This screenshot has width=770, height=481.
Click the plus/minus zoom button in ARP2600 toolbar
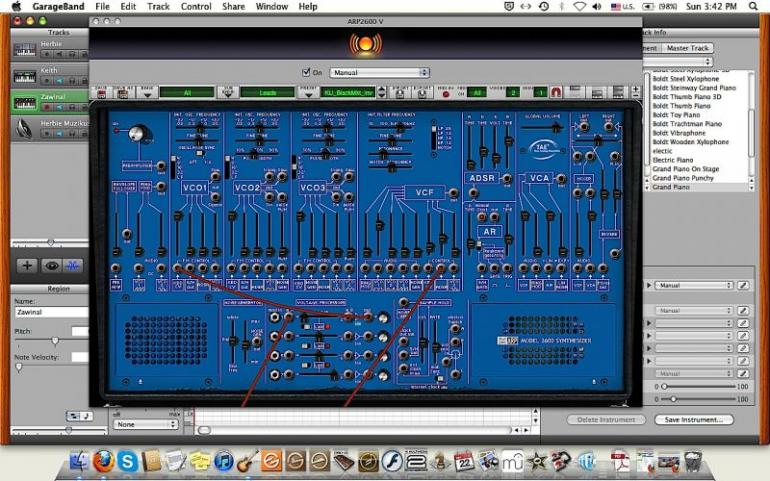(635, 92)
